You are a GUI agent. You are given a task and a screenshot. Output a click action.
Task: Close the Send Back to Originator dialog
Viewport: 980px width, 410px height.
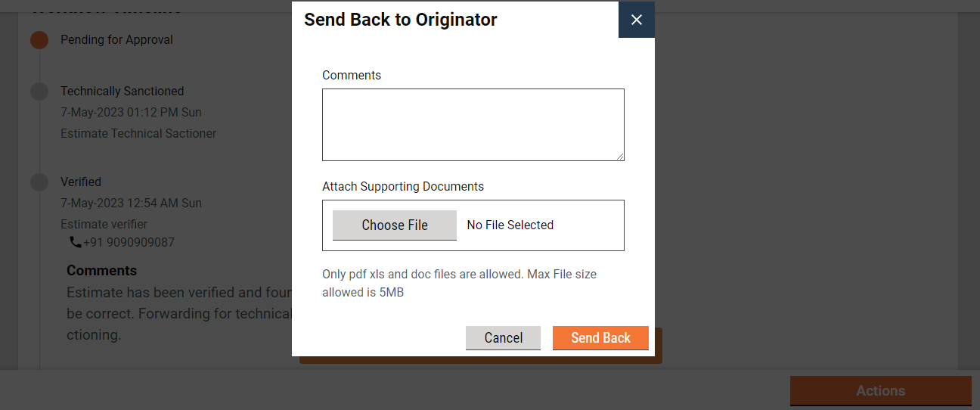[x=636, y=20]
